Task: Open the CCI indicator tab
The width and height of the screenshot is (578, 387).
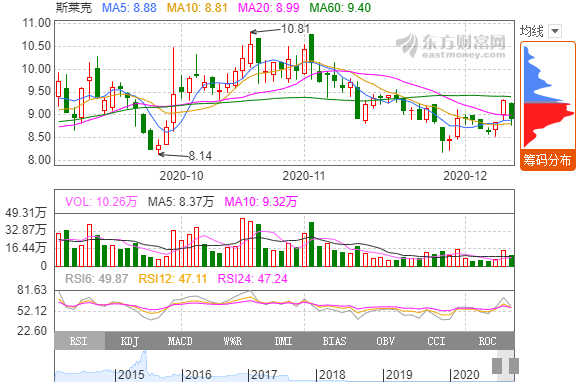Action: click(436, 341)
